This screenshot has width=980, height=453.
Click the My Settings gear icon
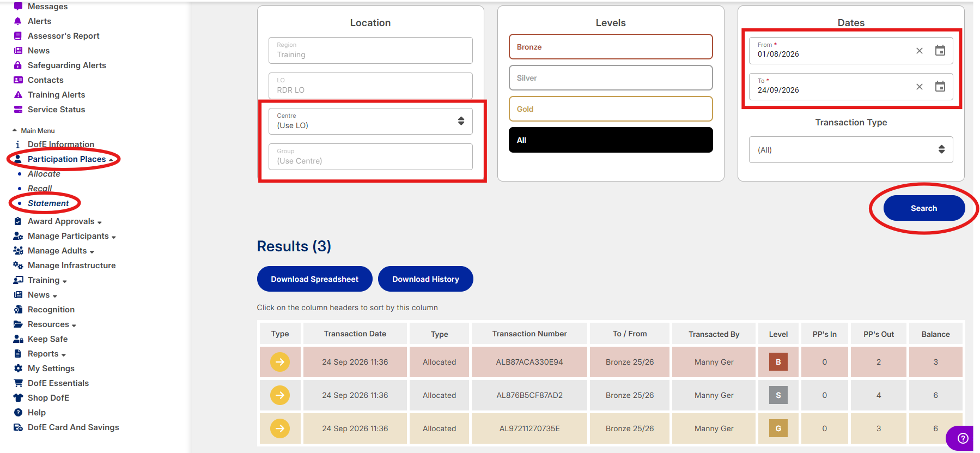(x=18, y=369)
